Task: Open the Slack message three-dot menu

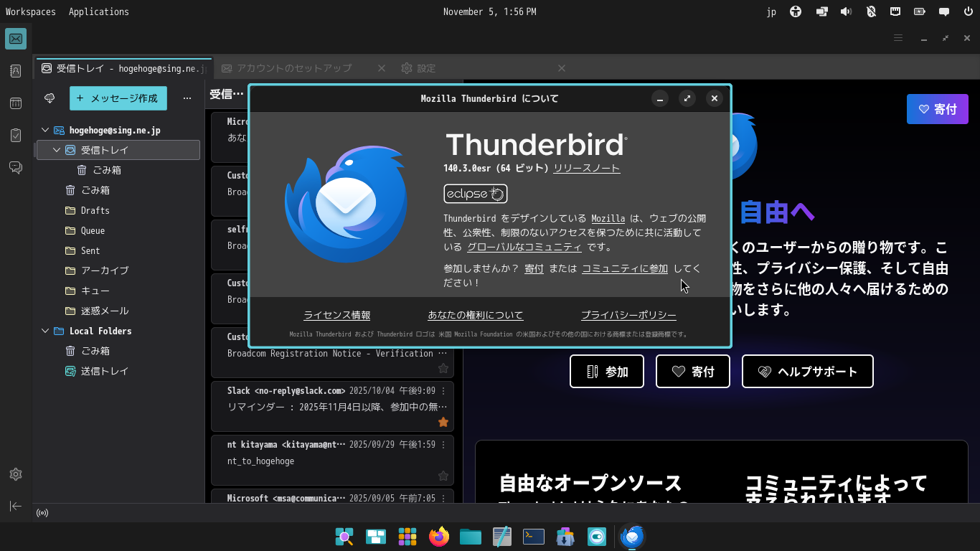Action: click(443, 391)
